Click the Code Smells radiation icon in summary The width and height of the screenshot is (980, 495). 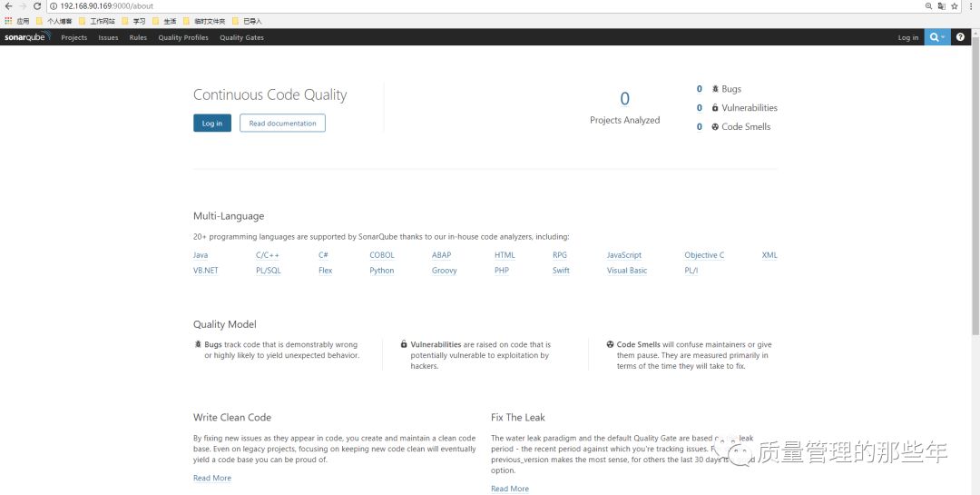[715, 126]
